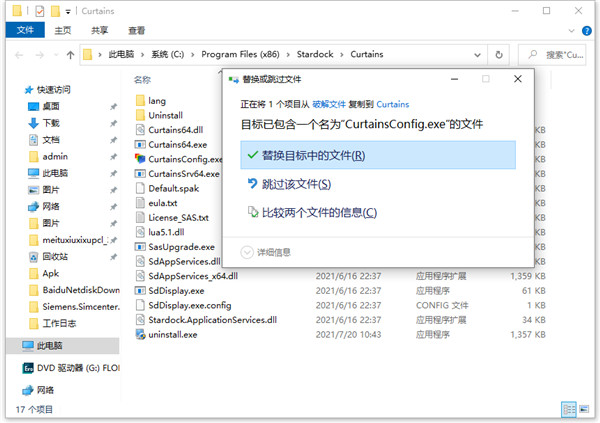
Task: Select SasUpgrade.exe file icon
Action: coord(140,247)
